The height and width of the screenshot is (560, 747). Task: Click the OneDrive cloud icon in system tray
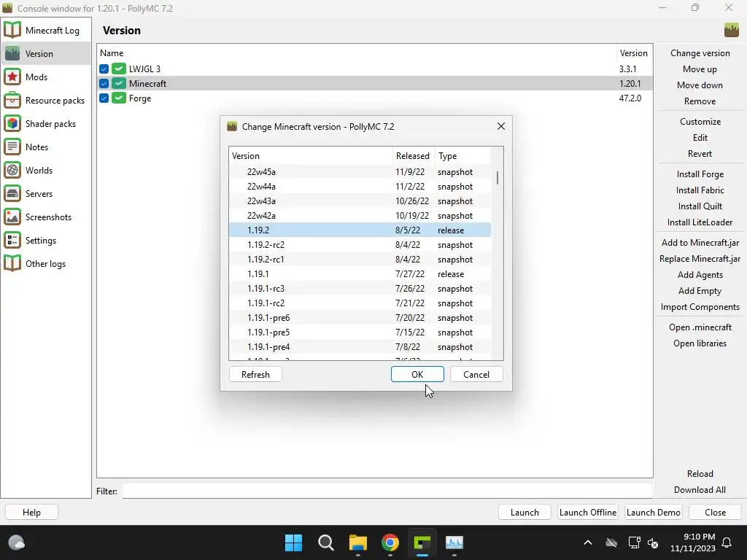(611, 542)
